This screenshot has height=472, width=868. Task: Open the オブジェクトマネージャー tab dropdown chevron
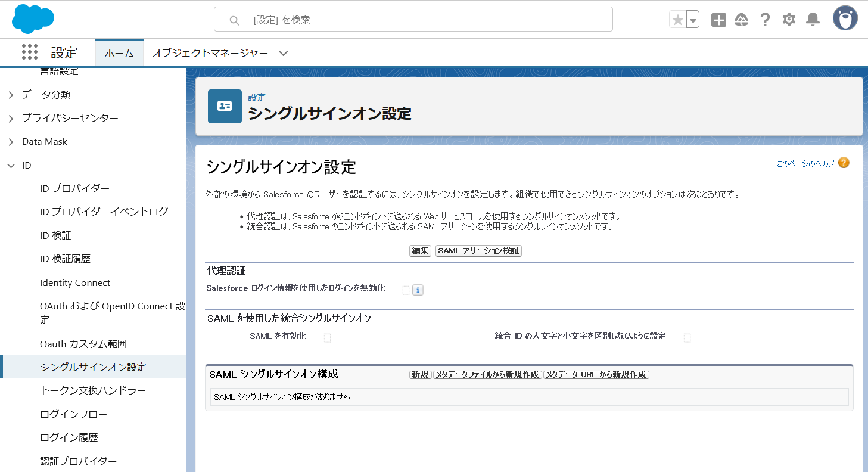pos(284,53)
